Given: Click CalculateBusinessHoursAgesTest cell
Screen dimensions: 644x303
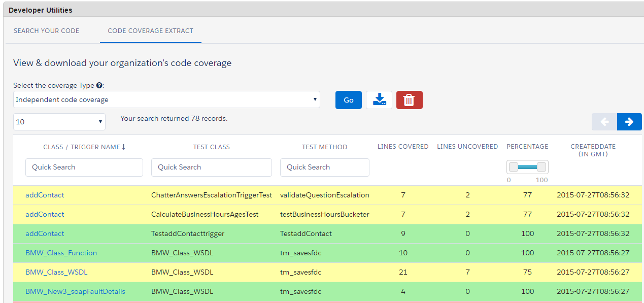Looking at the screenshot, I should click(205, 214).
